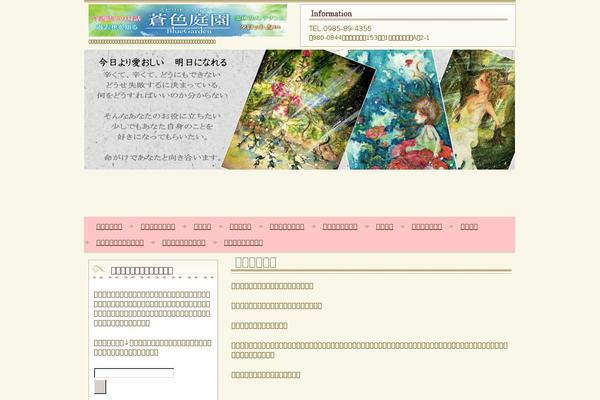Open the first link in the pink navigation bar
600x400 pixels.
click(109, 227)
